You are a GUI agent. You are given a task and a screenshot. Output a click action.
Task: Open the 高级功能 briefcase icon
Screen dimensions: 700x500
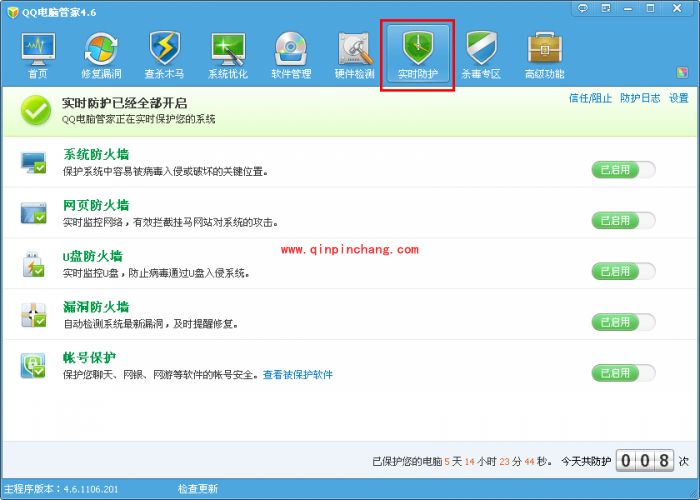[544, 55]
